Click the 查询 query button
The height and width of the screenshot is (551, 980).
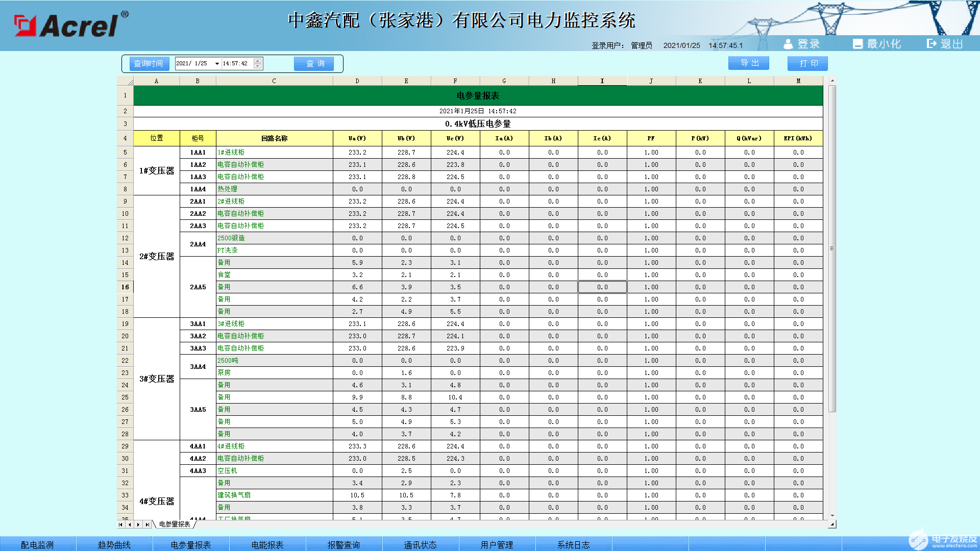tap(313, 64)
